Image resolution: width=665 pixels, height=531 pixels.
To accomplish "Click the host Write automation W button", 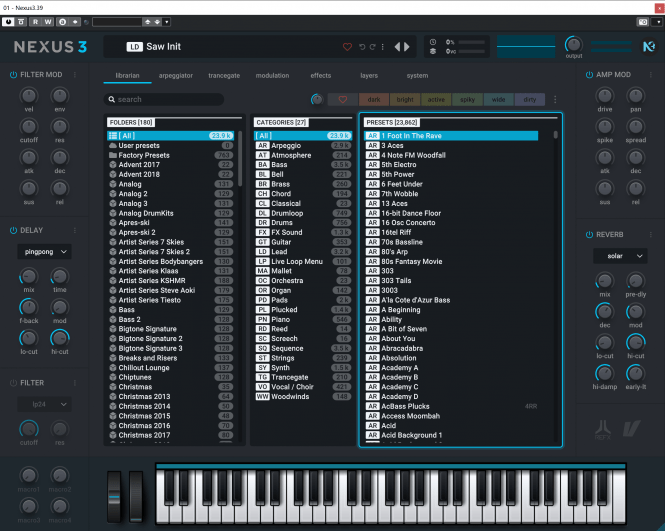I will [48, 22].
